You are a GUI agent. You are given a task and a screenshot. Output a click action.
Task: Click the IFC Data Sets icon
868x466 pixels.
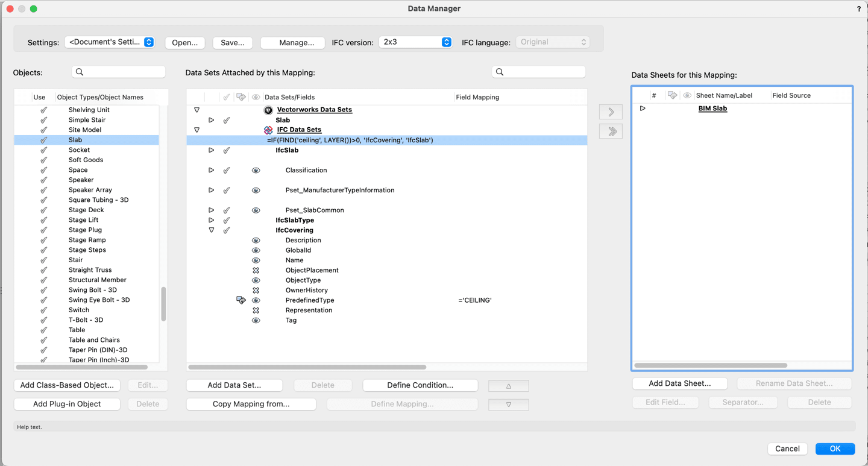[x=268, y=130]
